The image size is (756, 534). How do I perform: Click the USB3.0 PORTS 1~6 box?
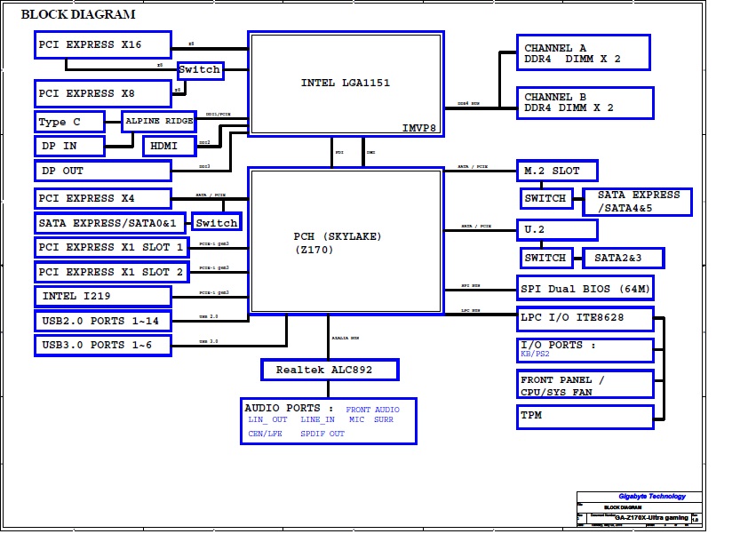coord(102,345)
